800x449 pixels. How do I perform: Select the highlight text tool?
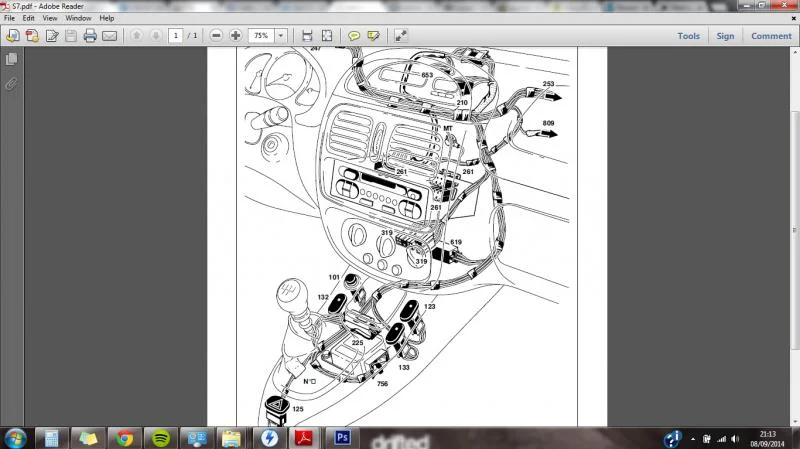[x=373, y=36]
